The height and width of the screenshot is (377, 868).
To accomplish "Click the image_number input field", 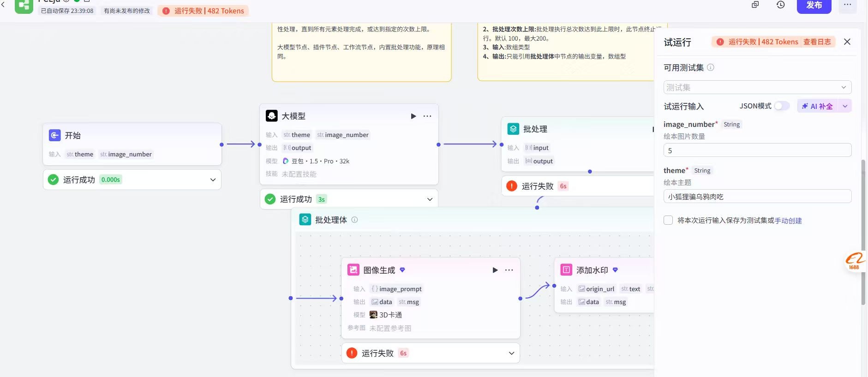I will pyautogui.click(x=757, y=150).
